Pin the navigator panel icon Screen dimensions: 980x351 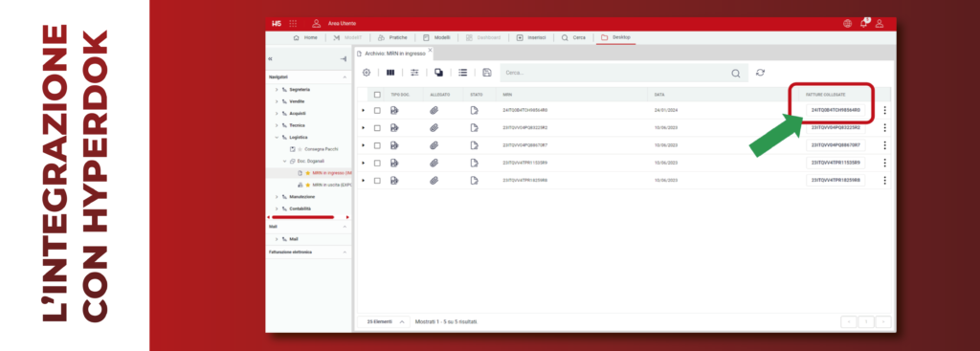(344, 58)
